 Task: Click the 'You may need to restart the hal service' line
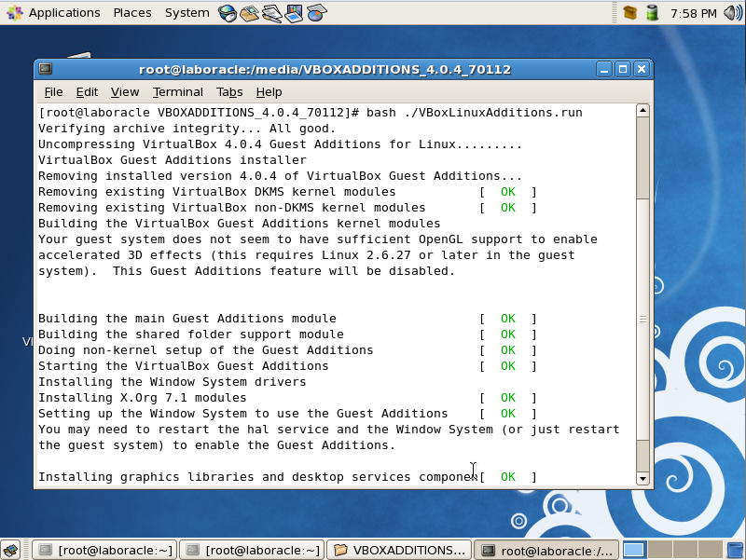[x=329, y=430]
